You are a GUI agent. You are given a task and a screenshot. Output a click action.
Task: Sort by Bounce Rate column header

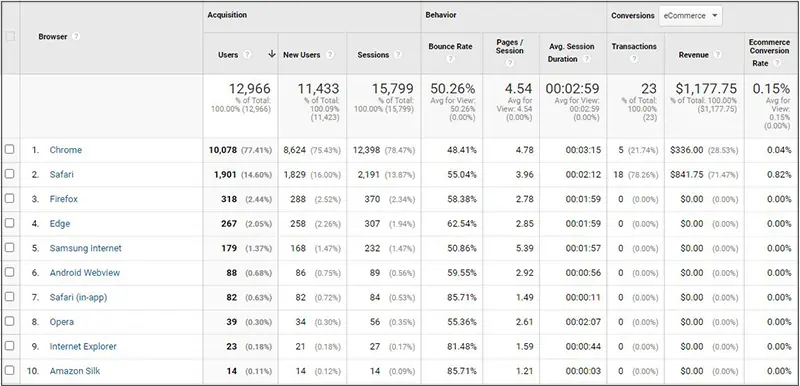point(451,46)
